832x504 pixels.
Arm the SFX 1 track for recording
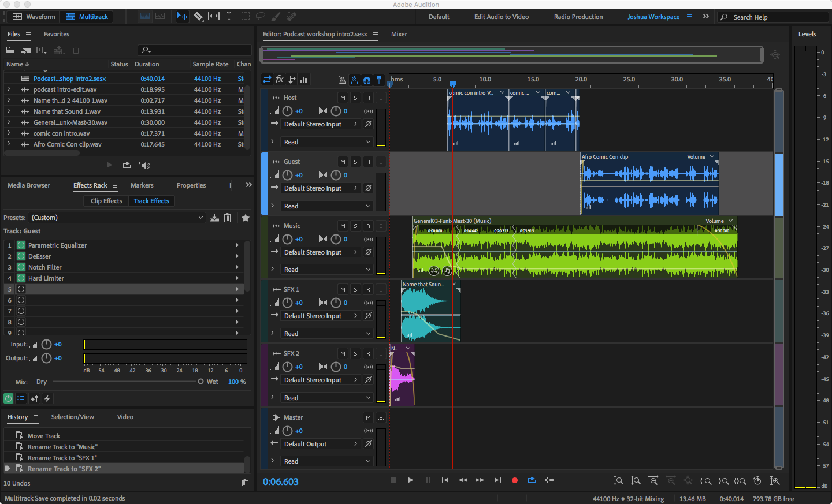pyautogui.click(x=368, y=289)
